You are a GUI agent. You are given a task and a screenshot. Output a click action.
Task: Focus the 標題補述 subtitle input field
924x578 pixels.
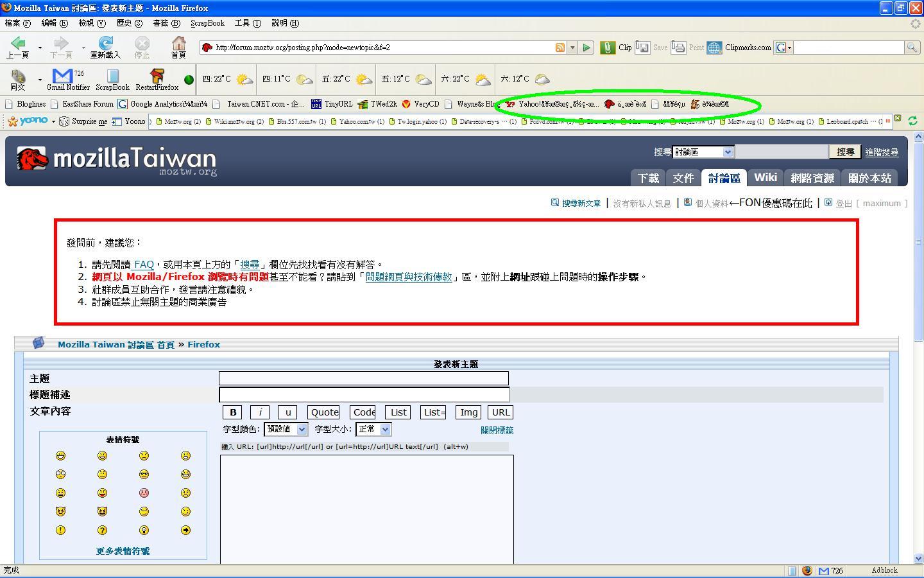364,394
